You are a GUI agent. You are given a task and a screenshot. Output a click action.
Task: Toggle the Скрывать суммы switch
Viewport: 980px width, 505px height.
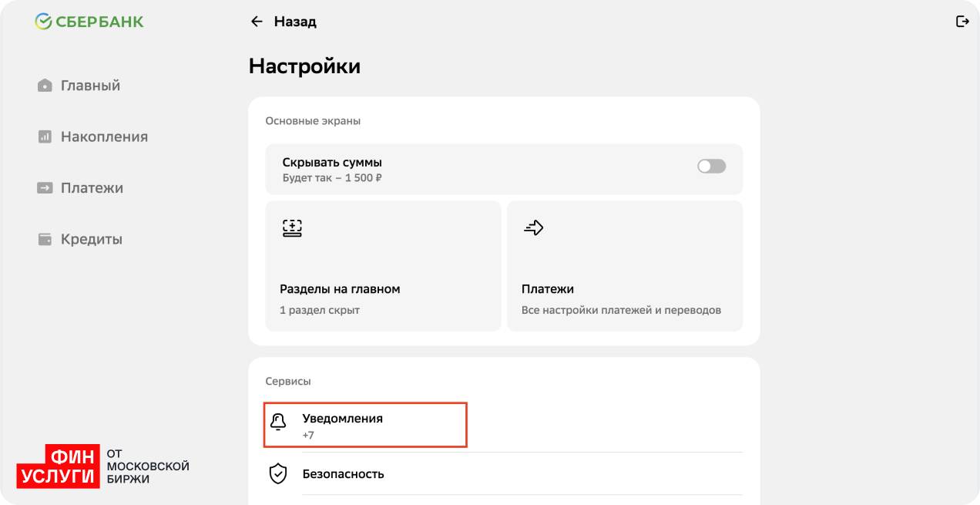point(711,167)
